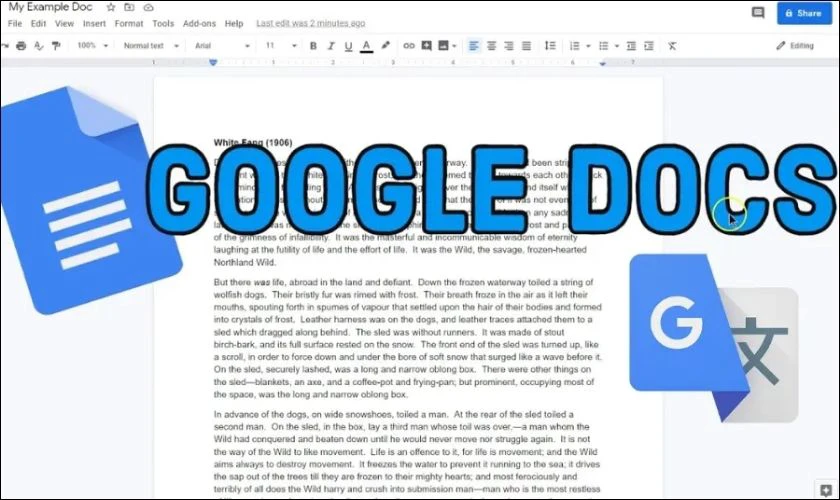Open the Help menu
The height and width of the screenshot is (500, 840).
pyautogui.click(x=234, y=24)
